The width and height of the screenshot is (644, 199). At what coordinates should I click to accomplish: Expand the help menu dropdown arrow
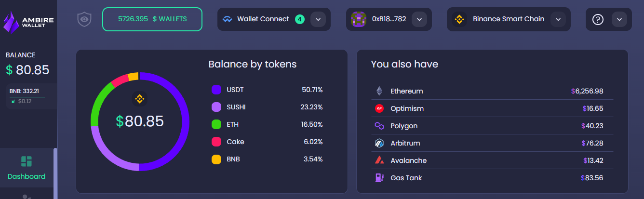(x=619, y=19)
